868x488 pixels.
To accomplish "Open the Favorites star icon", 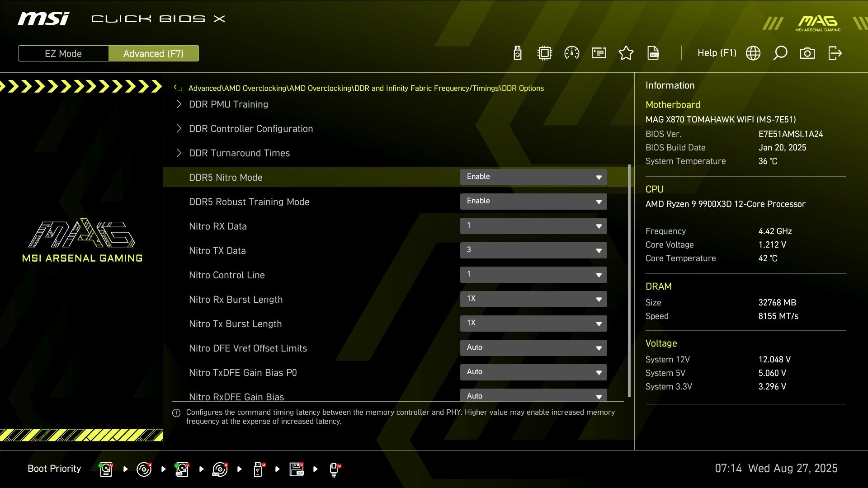I will 626,53.
